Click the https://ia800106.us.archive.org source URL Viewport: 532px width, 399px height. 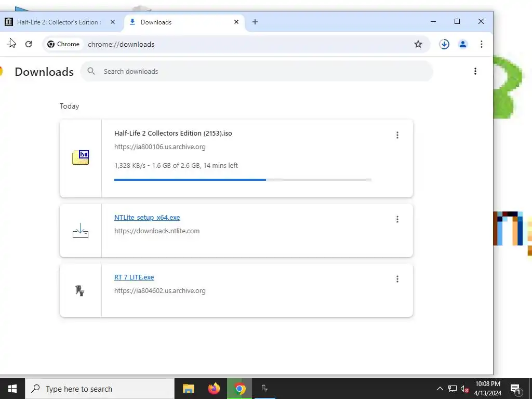(160, 147)
